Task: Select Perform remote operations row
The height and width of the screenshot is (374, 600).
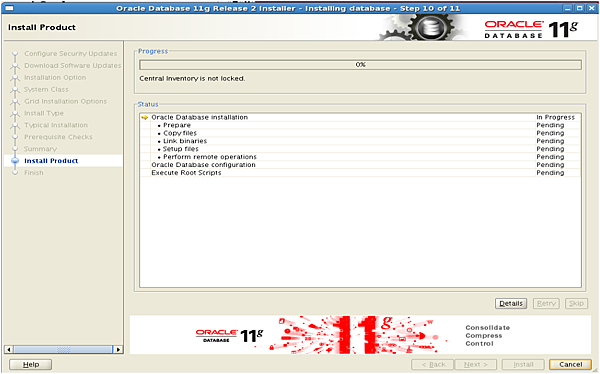Action: pyautogui.click(x=360, y=157)
